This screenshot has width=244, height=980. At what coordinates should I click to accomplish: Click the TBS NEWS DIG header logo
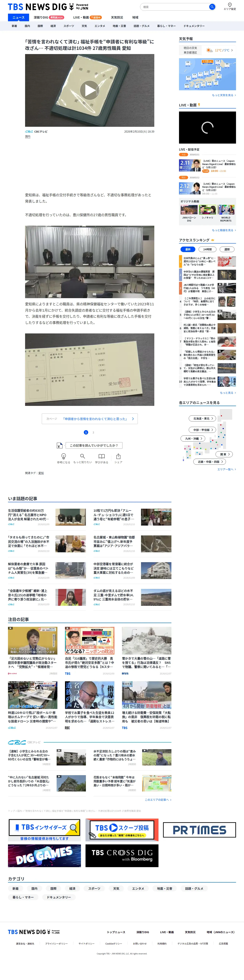pos(48,7)
